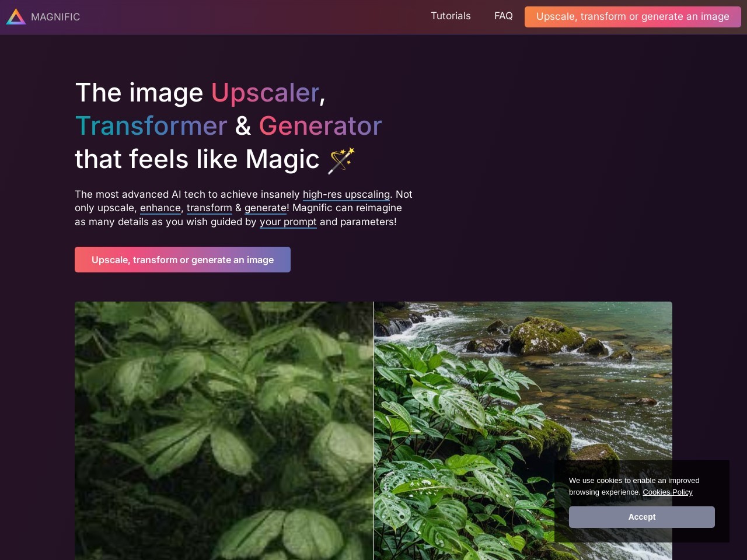Click the MAGNIFIC brand name text
The width and height of the screenshot is (747, 560).
(x=55, y=17)
